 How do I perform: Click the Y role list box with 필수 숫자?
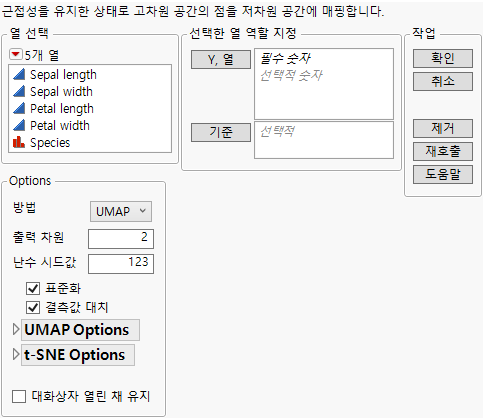pos(324,84)
